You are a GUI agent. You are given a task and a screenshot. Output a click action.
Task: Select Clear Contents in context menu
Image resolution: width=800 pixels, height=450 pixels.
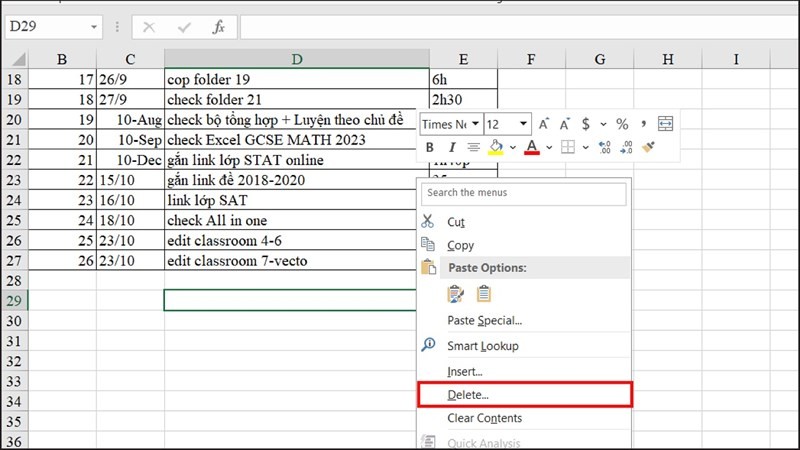point(523,418)
